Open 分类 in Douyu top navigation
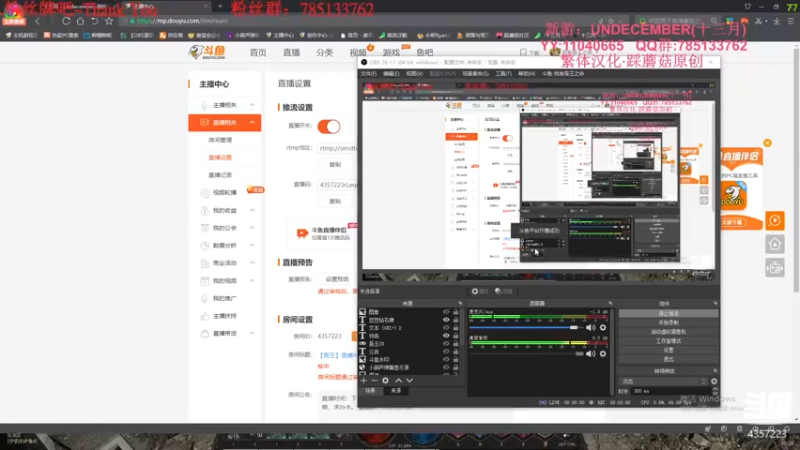The height and width of the screenshot is (450, 800). coord(324,53)
